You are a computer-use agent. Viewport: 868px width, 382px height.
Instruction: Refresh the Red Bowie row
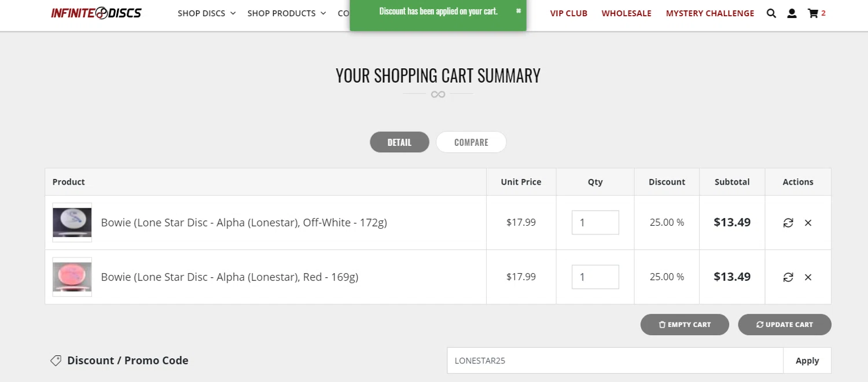(788, 277)
